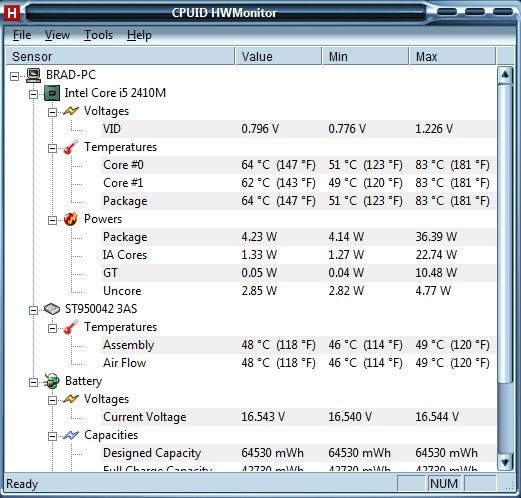Click the Intel Core i5 CPU chip icon
This screenshot has width=521, height=498.
52,93
